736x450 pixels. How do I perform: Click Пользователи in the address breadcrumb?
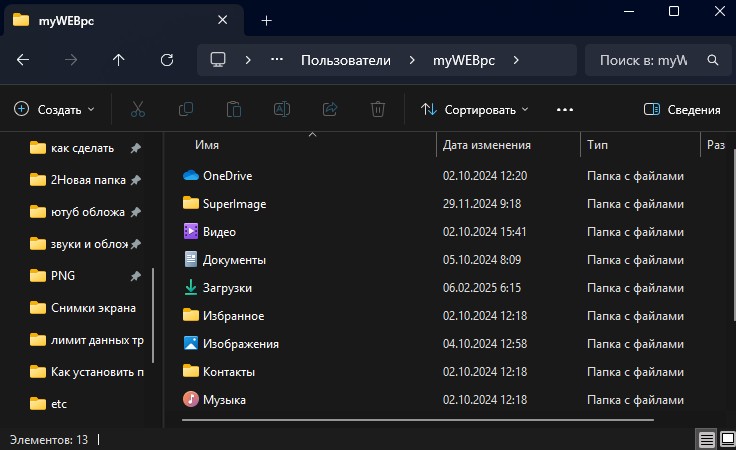tap(346, 60)
